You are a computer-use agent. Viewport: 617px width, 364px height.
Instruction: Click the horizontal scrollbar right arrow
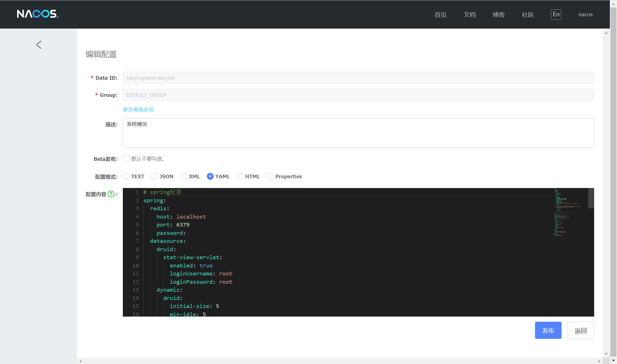tap(599, 361)
